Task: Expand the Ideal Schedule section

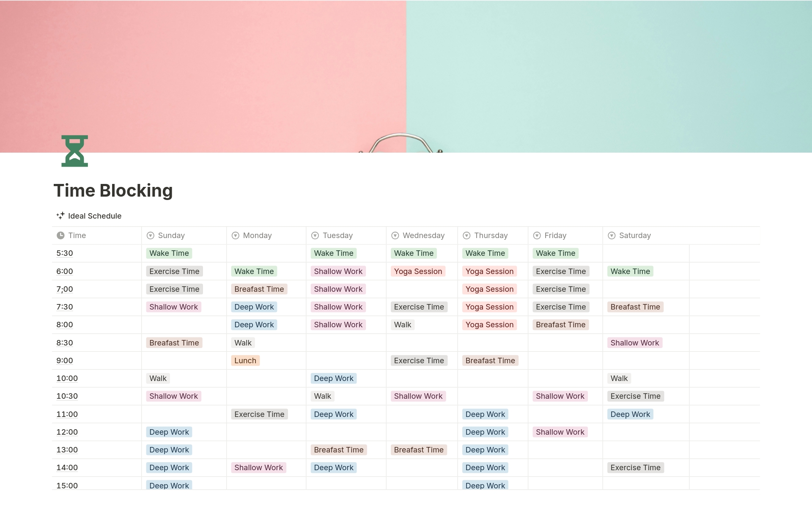Action: [89, 216]
